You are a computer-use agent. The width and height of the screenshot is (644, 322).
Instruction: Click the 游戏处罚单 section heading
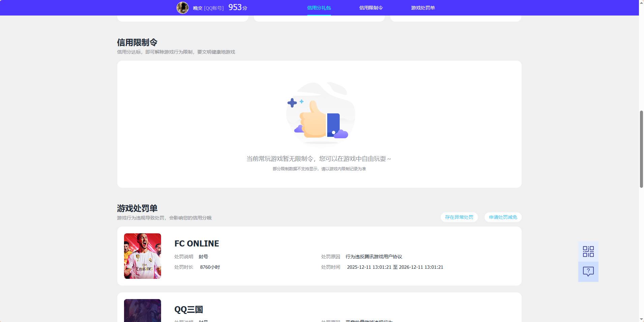pos(137,208)
